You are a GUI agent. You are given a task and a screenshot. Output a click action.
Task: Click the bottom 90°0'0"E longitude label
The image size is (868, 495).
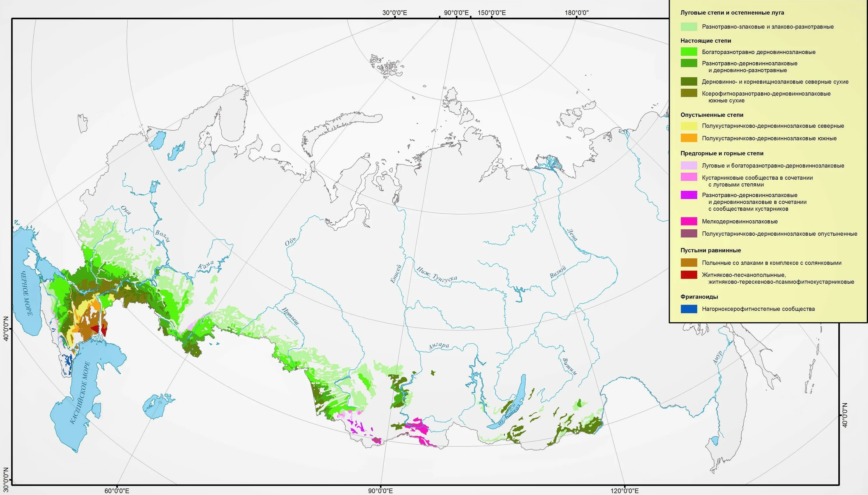click(x=380, y=491)
